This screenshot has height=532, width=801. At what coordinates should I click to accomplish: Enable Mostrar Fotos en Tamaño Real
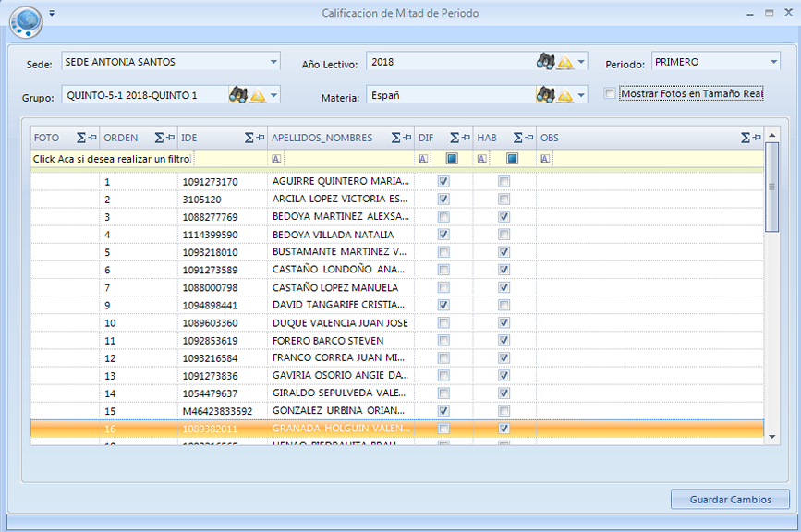[x=609, y=93]
